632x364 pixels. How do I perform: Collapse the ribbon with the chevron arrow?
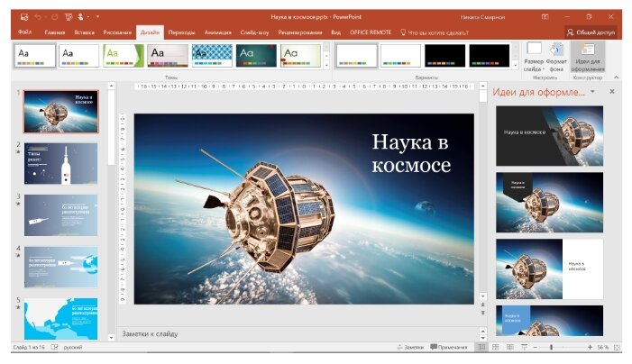coord(617,77)
